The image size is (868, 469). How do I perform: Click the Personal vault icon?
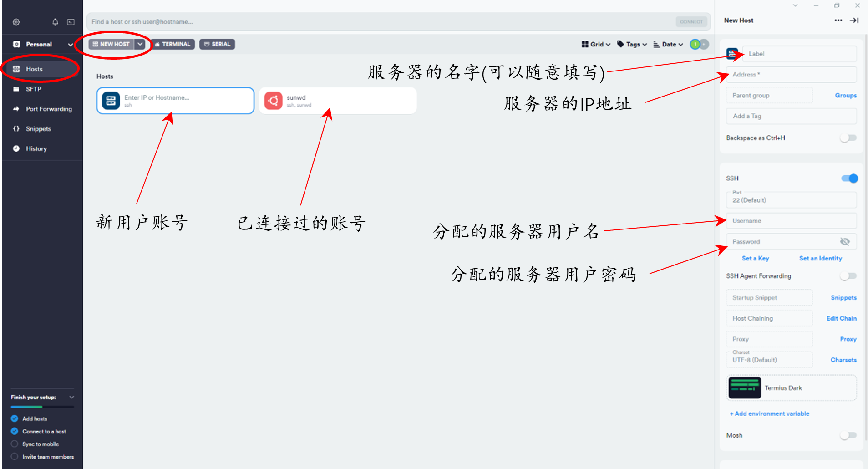click(x=17, y=44)
